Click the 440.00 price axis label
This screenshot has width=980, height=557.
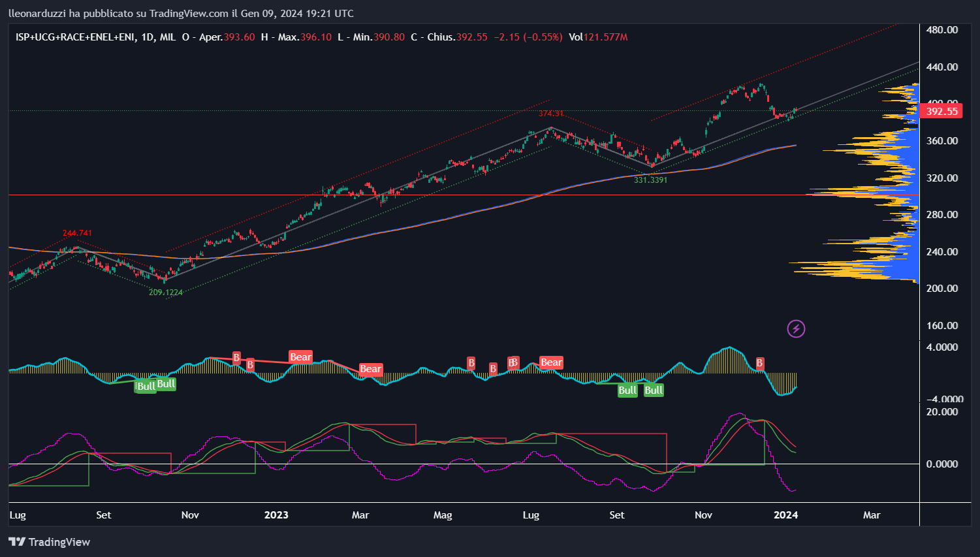942,67
